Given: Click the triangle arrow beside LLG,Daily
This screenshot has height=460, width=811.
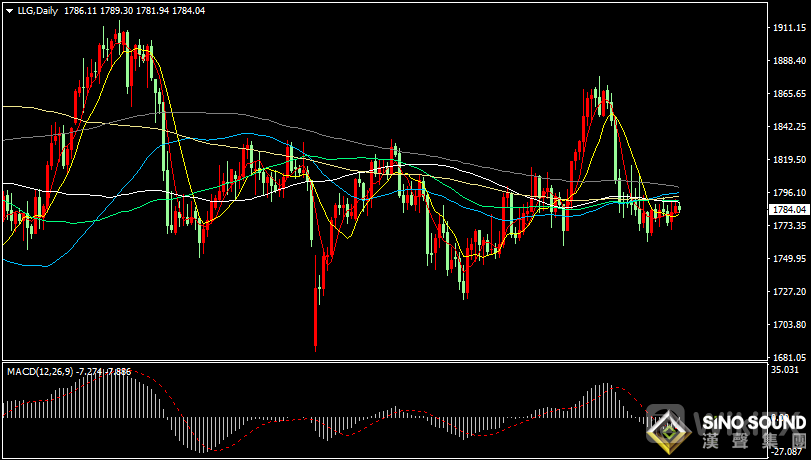Looking at the screenshot, I should point(9,9).
